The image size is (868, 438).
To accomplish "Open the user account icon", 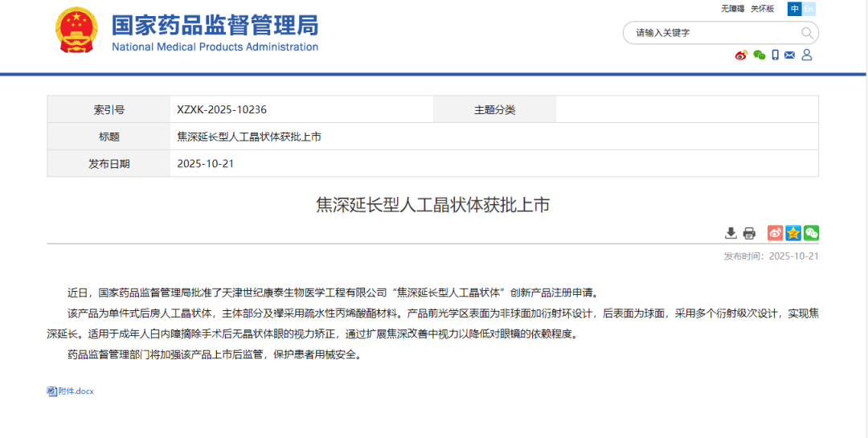I will coord(807,55).
